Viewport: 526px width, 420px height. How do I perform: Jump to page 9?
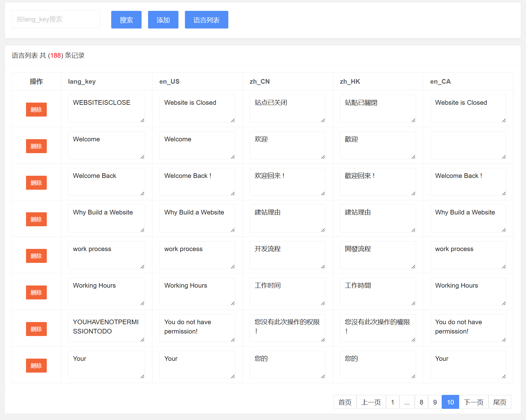435,402
